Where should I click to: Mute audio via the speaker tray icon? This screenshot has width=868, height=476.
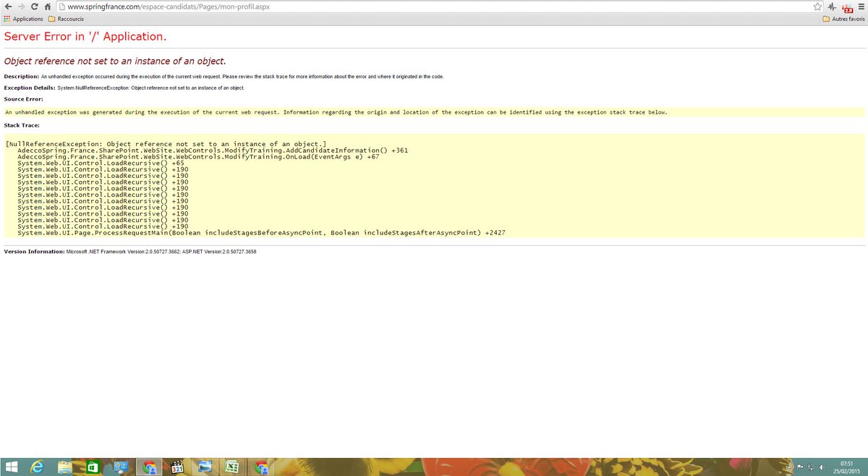point(822,467)
